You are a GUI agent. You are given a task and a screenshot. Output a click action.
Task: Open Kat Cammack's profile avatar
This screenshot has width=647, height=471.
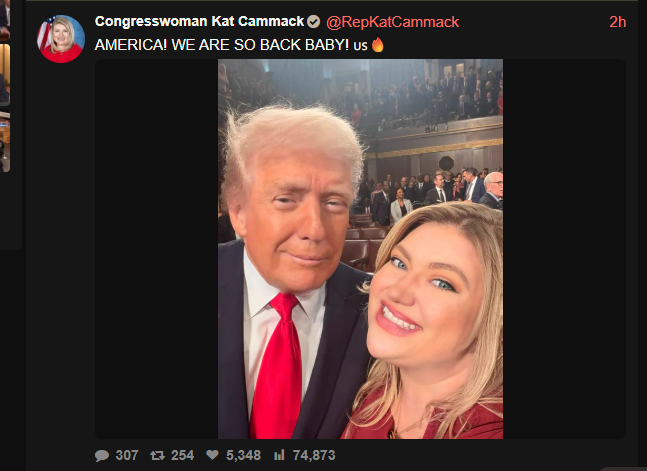[x=61, y=39]
